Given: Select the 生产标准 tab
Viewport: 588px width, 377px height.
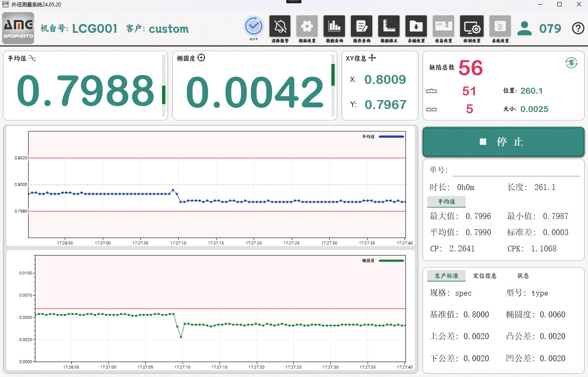Looking at the screenshot, I should pos(446,276).
